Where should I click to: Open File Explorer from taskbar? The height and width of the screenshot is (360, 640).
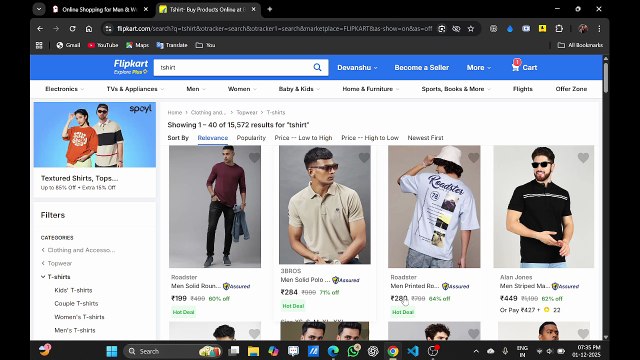coord(253,351)
